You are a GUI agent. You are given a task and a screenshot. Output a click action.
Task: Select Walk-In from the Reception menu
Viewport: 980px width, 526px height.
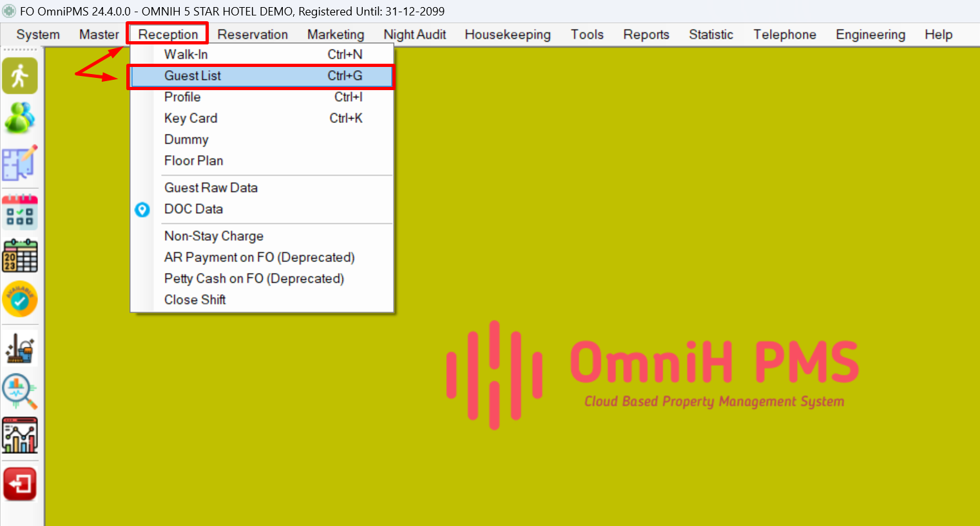[262, 55]
